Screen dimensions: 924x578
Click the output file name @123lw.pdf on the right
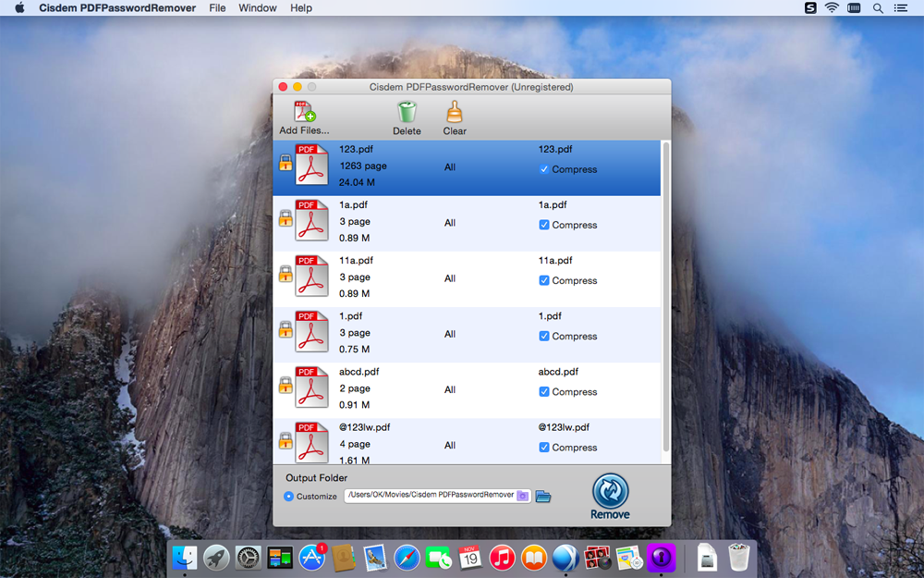(564, 427)
